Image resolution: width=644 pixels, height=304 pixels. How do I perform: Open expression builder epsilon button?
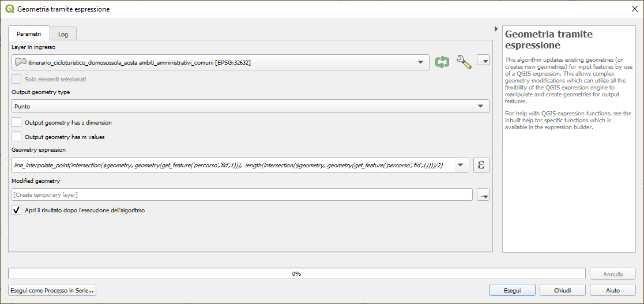(481, 166)
